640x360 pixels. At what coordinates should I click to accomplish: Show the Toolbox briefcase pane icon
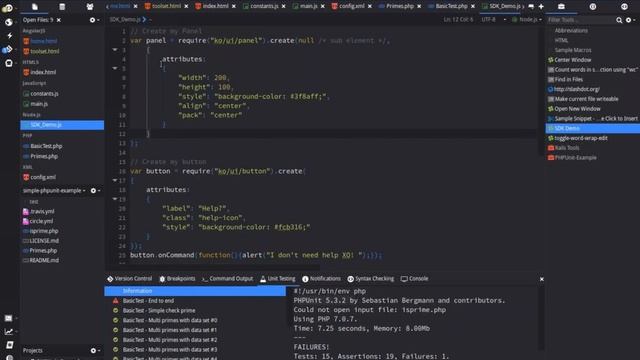[x=561, y=7]
